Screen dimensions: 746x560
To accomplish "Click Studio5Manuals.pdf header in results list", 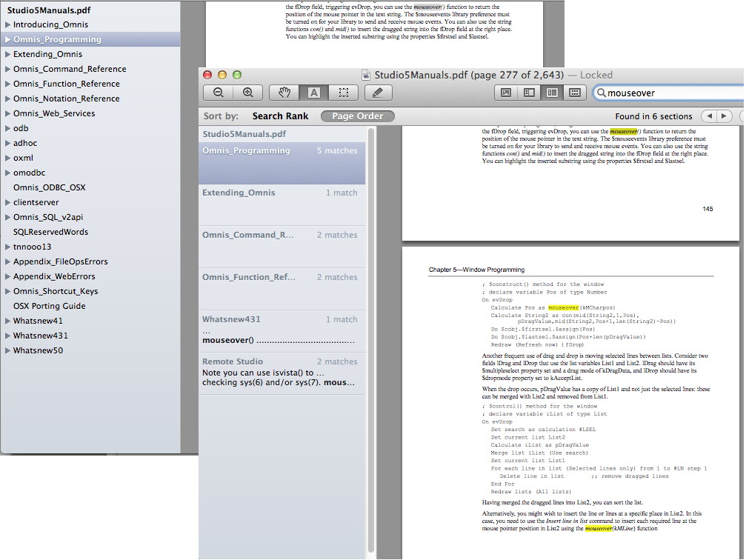I will coord(244,134).
